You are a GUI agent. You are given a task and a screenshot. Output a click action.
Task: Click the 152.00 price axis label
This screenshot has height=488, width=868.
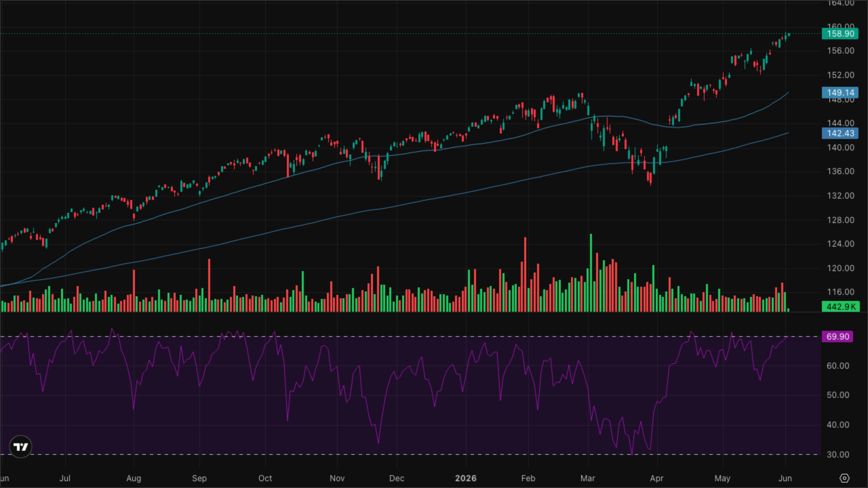[841, 75]
